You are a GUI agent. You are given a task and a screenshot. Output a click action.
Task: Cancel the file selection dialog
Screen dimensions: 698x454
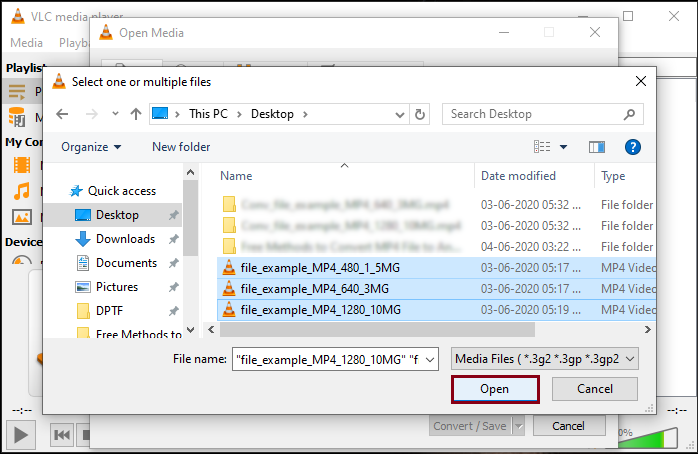click(x=595, y=389)
